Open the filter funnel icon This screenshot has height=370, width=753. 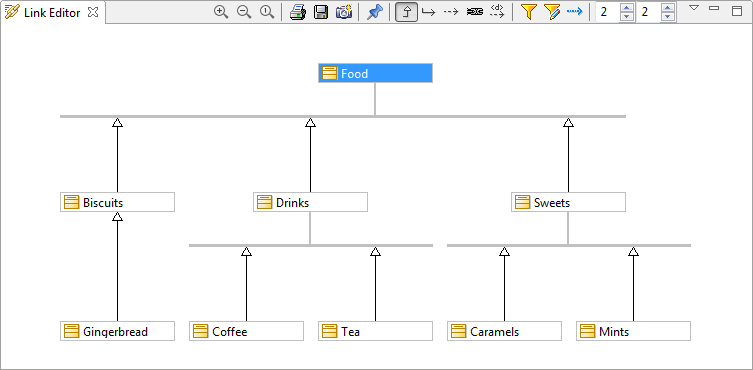[529, 12]
